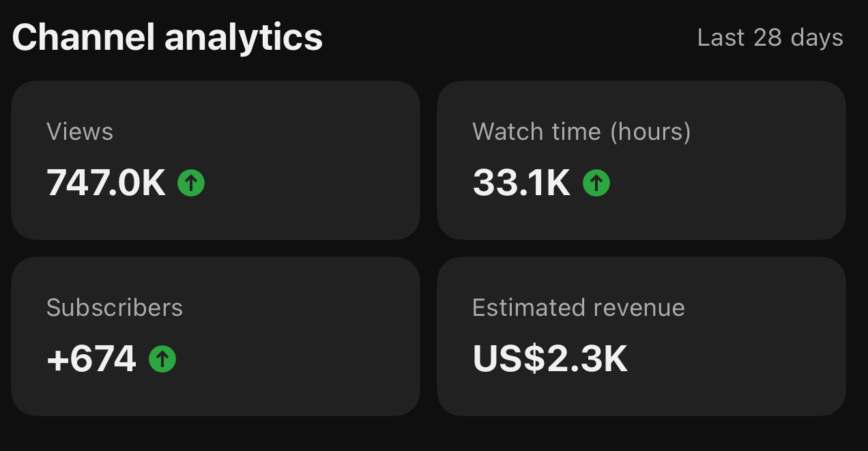This screenshot has width=868, height=451.
Task: Select the US$2.3K revenue value
Action: click(x=549, y=359)
